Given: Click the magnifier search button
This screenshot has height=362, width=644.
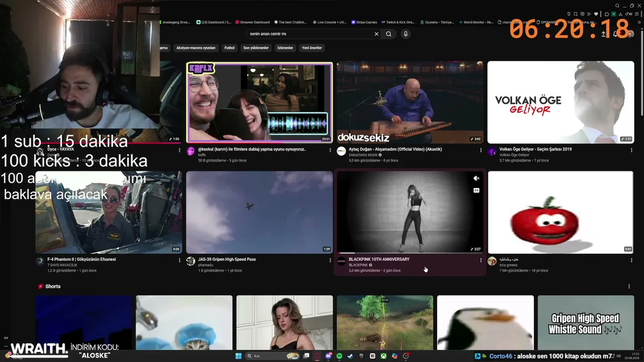Looking at the screenshot, I should click(x=388, y=34).
